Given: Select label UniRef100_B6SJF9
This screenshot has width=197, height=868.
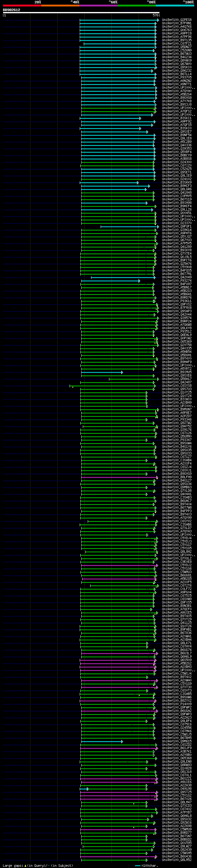Looking at the screenshot, I should point(177,749).
